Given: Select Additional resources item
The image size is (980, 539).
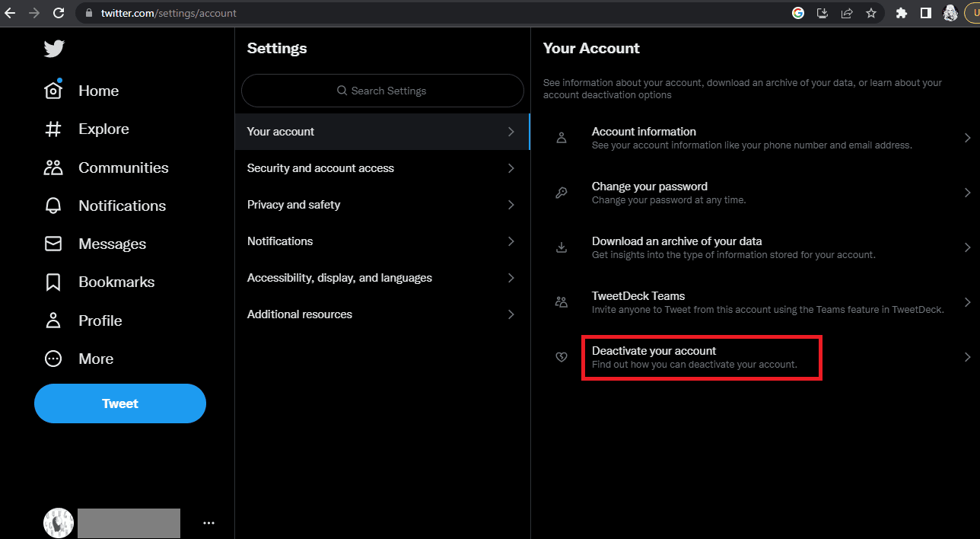Looking at the screenshot, I should (x=382, y=314).
